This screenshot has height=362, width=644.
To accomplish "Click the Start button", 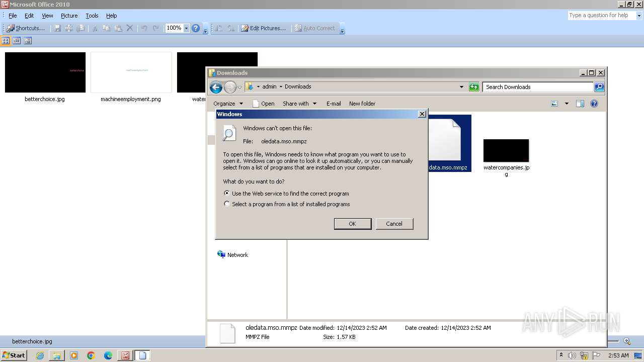I will (14, 355).
